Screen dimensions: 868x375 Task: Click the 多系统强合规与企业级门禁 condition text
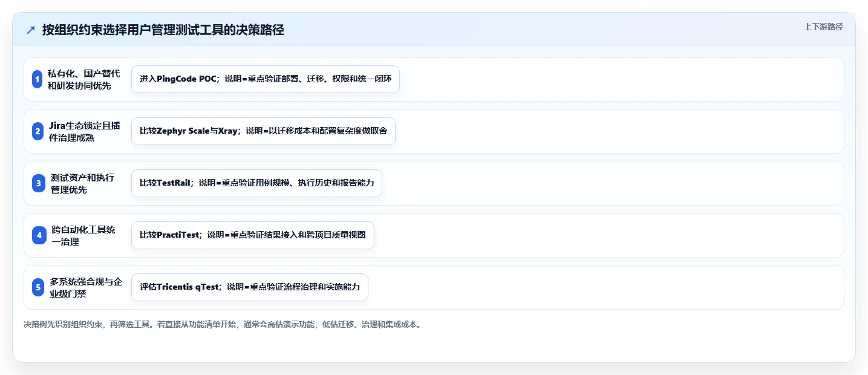(x=85, y=287)
